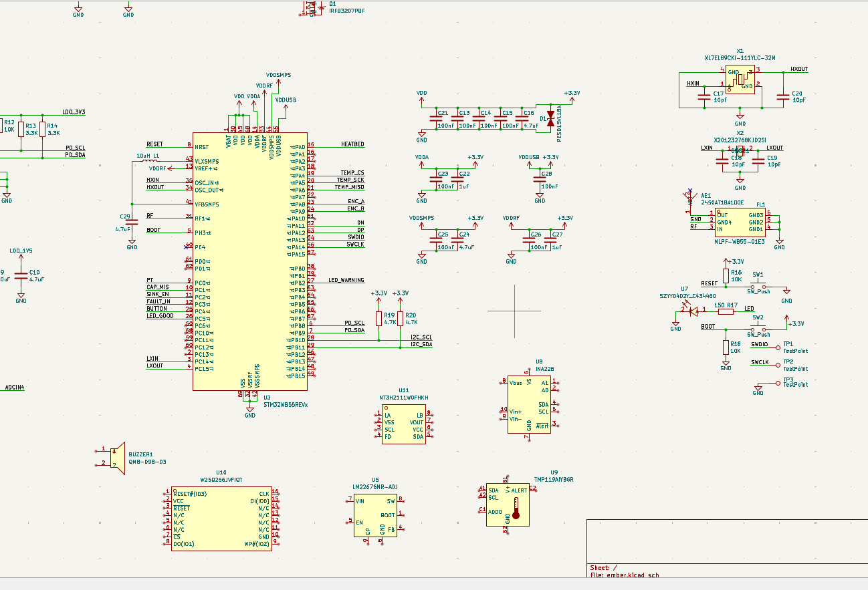The width and height of the screenshot is (868, 590).
Task: Click the W25Q256JVFIQT flash memory symbol
Action: point(221,518)
